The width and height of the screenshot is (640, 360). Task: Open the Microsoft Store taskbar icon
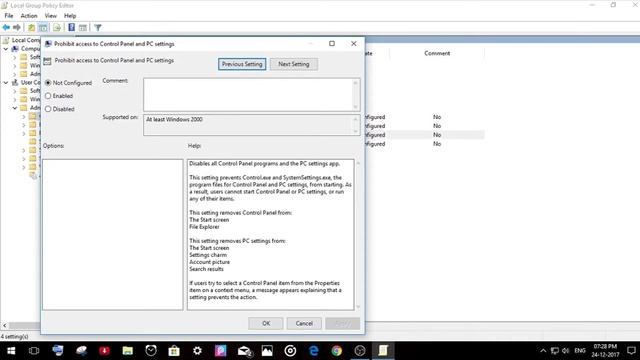[174, 351]
